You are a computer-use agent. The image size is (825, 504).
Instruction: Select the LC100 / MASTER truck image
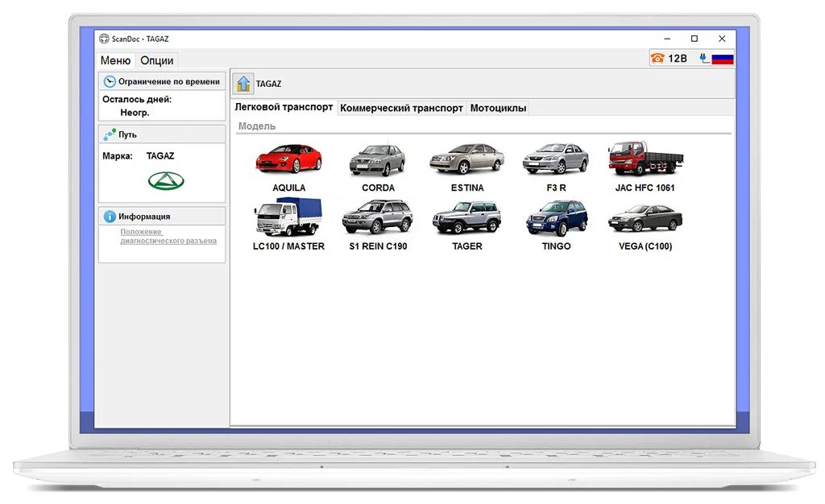click(288, 217)
